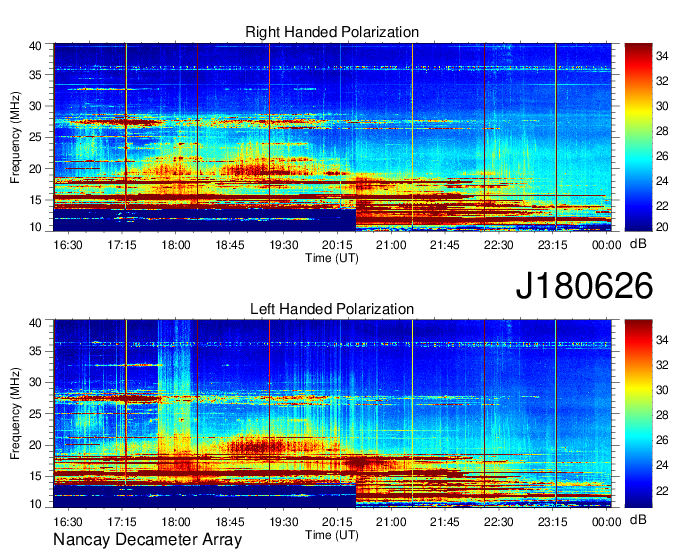Screen dimensions: 680x552
Task: Click 'Frequency (MHz)' axis label of bottom plot
Action: click(x=15, y=414)
